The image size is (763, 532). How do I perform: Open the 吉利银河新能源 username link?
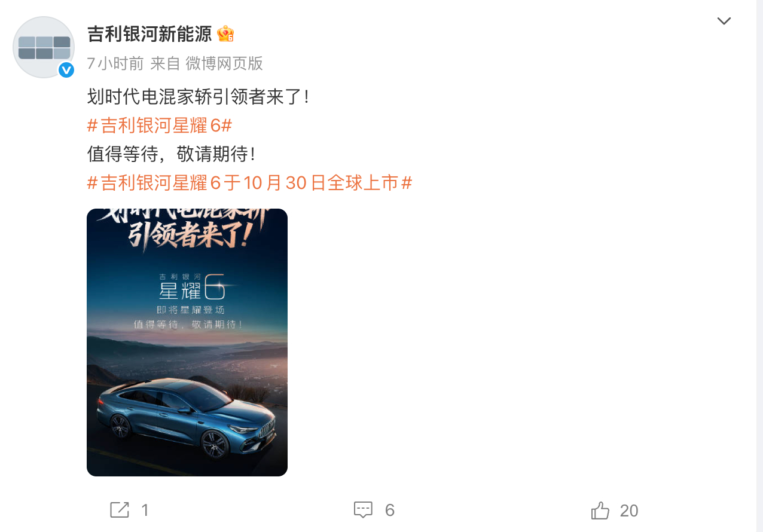pos(149,34)
